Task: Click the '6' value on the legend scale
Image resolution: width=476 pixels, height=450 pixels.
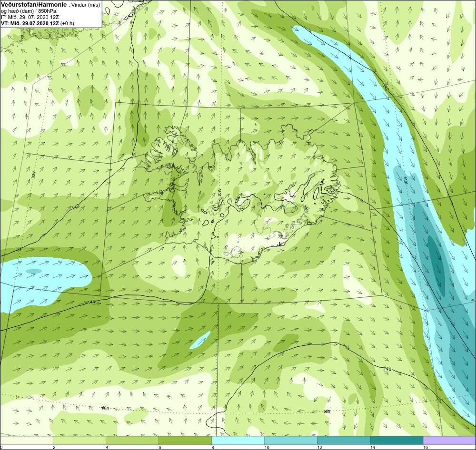Action: pyautogui.click(x=160, y=447)
